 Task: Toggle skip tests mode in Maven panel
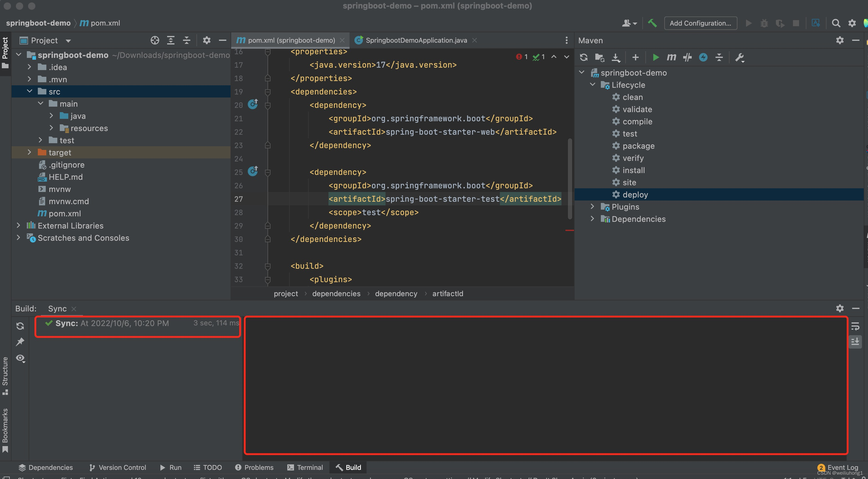pos(687,57)
